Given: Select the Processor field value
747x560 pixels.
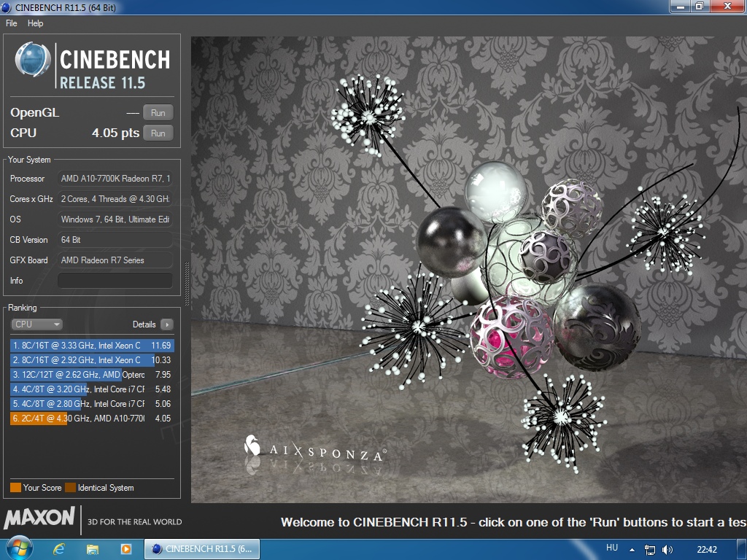Looking at the screenshot, I should (x=115, y=179).
